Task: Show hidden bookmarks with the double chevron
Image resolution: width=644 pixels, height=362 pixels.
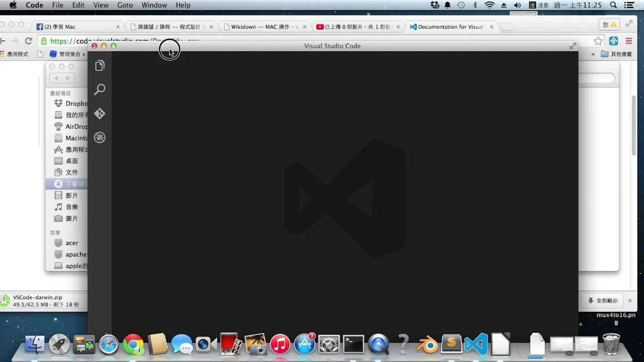Action: (593, 54)
